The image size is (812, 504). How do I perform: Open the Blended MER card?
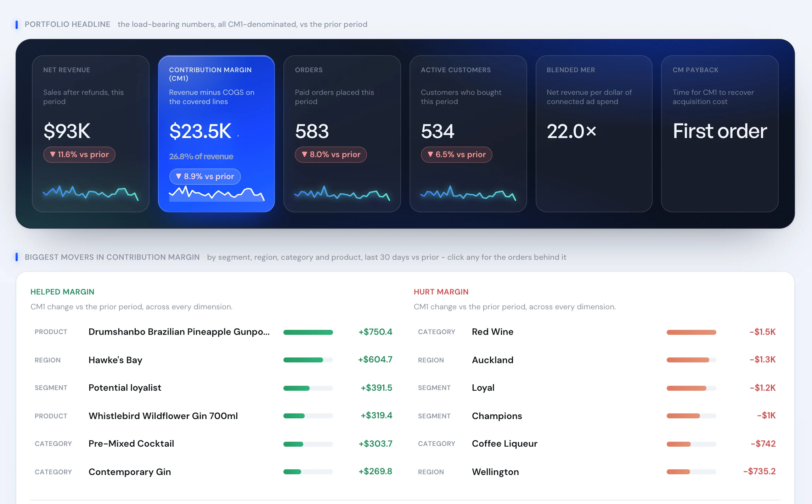click(x=594, y=134)
